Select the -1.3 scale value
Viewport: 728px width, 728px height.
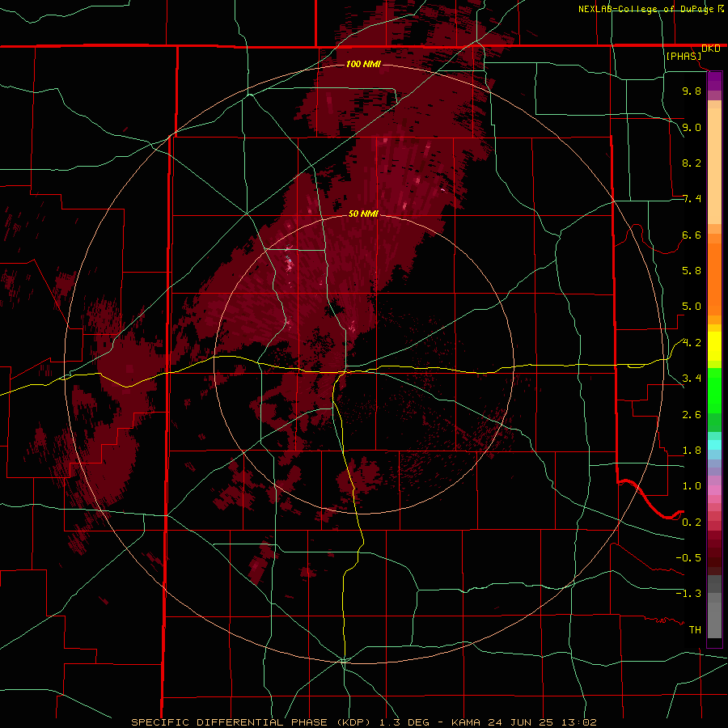(x=688, y=594)
